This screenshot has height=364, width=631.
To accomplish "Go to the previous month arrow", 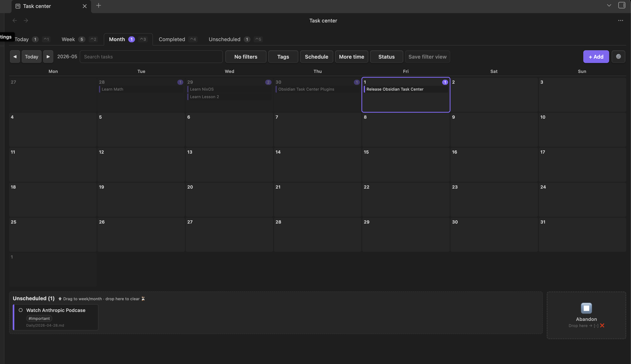I will (x=15, y=57).
